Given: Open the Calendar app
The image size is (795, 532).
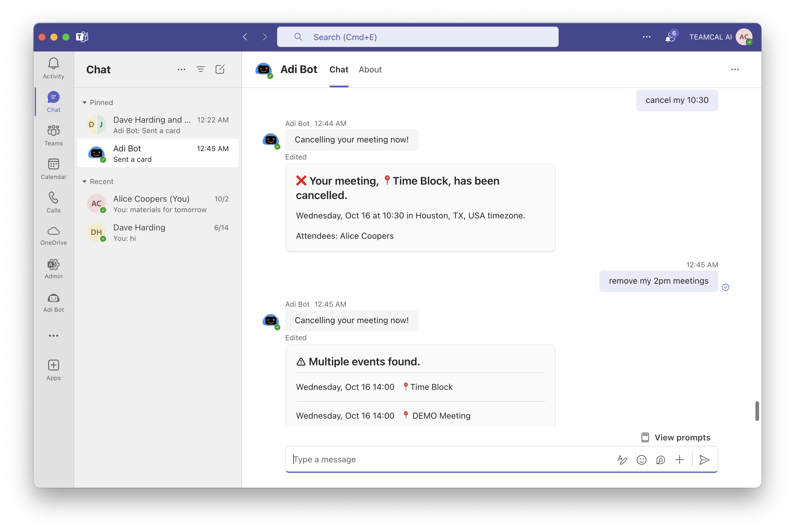Looking at the screenshot, I should 53,169.
